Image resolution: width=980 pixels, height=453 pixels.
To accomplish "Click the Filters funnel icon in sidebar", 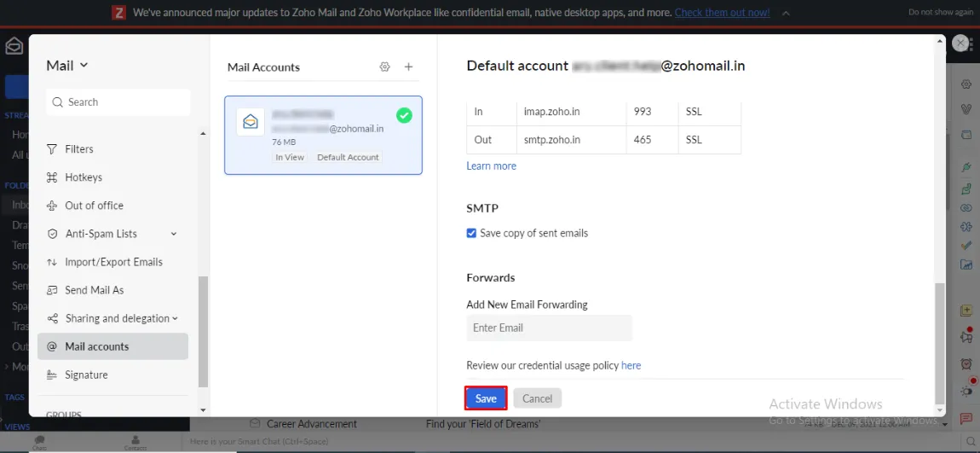I will 52,149.
